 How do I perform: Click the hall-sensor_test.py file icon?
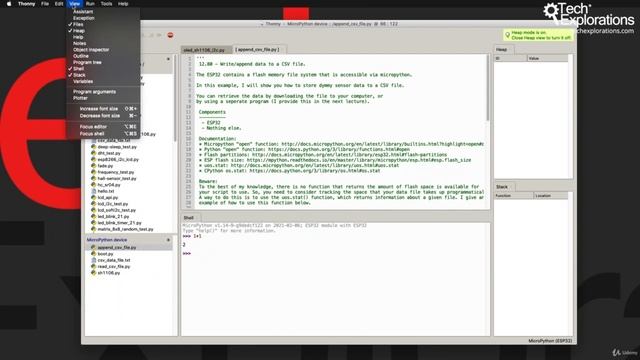pos(93,178)
